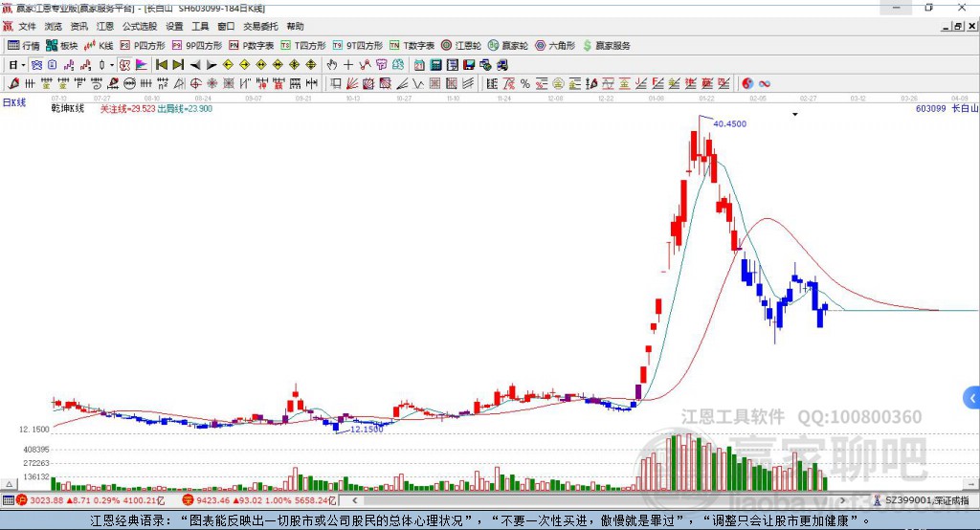The width and height of the screenshot is (980, 530).
Task: Click the horizontal scrollbar right arrow
Action: 842,500
